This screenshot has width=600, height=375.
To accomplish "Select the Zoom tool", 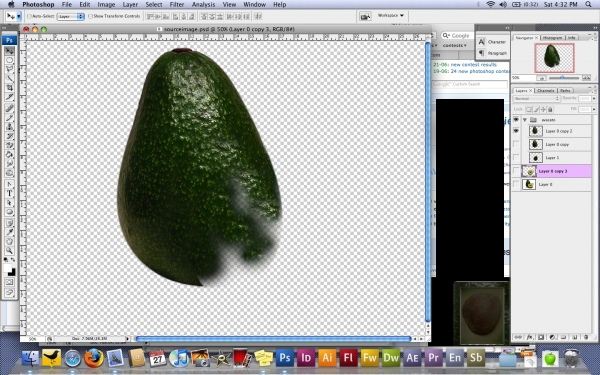I will [x=10, y=251].
